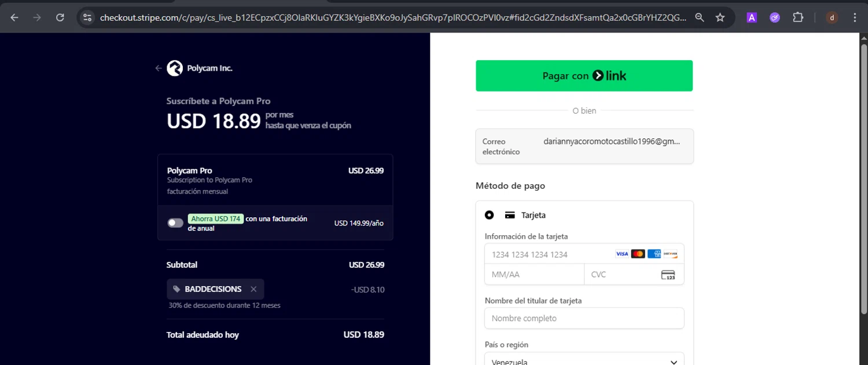Click the 'Ahorra USD 174' badge

click(x=215, y=219)
